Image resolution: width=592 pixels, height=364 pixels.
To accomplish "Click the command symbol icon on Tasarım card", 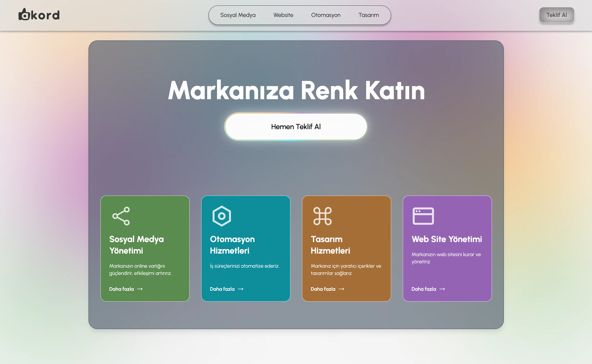I will point(323,216).
